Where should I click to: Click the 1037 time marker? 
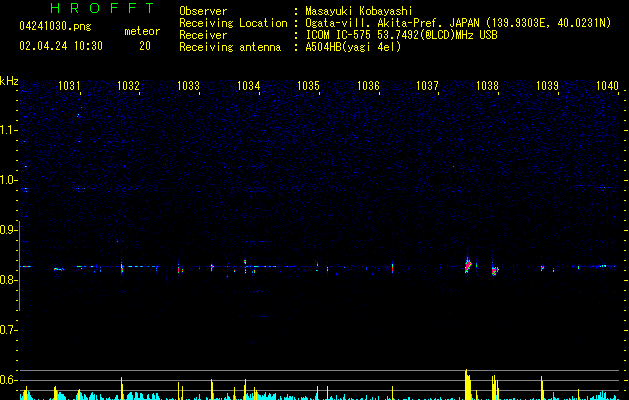427,86
